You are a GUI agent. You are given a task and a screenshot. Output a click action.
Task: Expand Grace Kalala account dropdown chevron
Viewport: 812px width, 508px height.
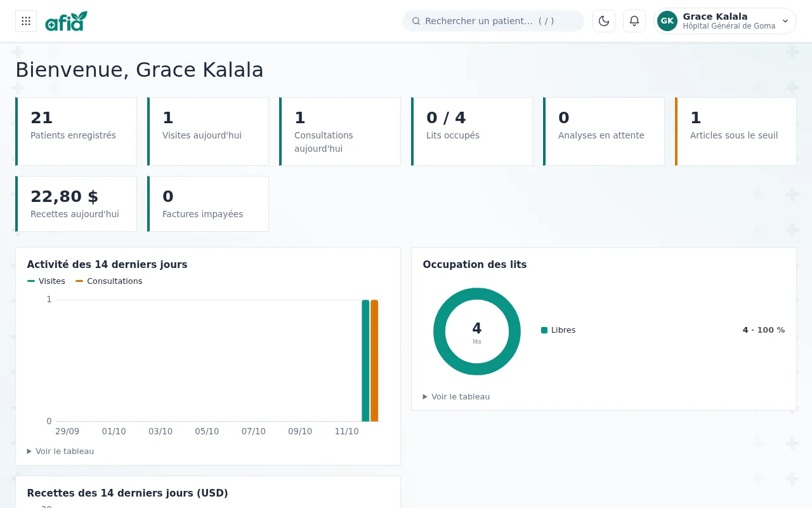pos(785,21)
